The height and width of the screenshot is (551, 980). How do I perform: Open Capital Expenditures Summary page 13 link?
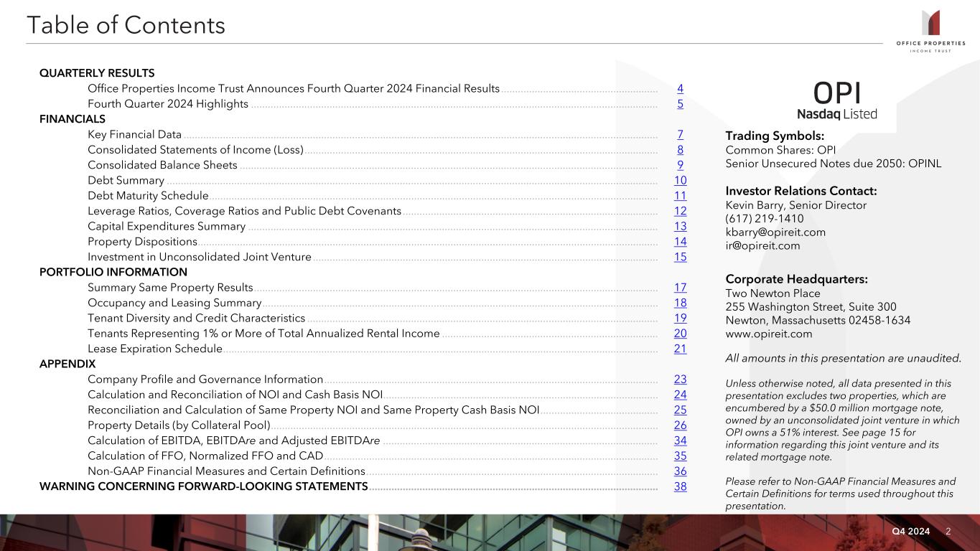click(x=680, y=227)
